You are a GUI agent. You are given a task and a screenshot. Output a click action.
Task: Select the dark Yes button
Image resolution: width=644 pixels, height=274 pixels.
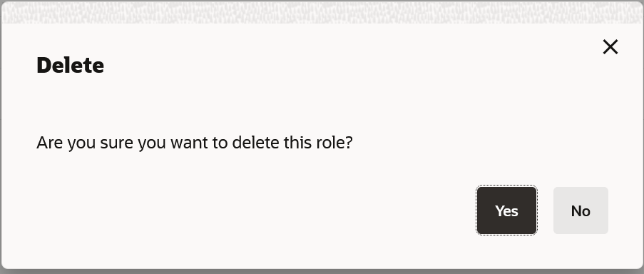point(506,210)
